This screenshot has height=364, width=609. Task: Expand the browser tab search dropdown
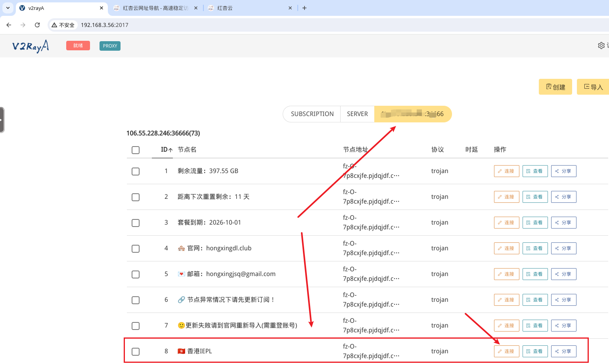pos(8,8)
